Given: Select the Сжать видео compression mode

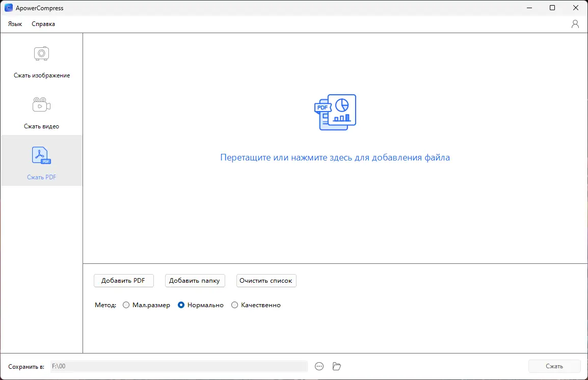Looking at the screenshot, I should pos(41,112).
